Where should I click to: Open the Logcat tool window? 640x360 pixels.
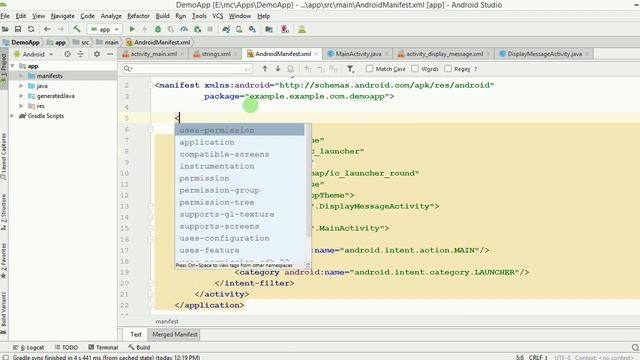[x=29, y=347]
